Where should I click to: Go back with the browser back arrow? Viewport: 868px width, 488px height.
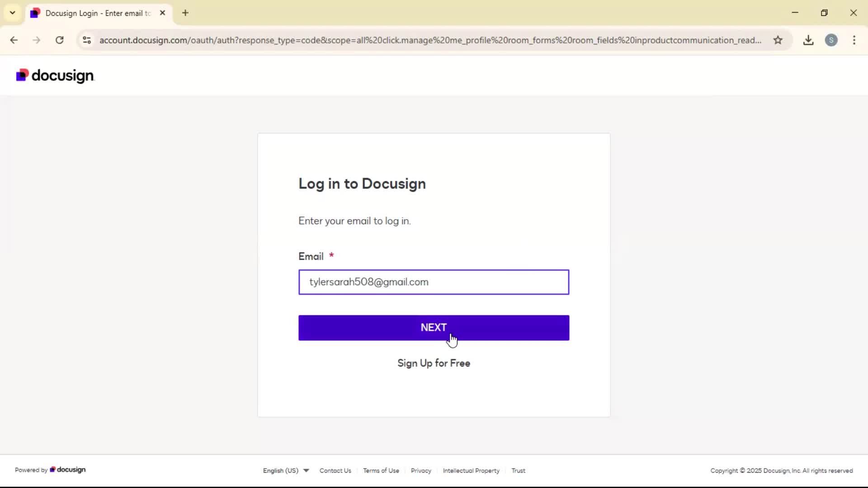point(14,40)
